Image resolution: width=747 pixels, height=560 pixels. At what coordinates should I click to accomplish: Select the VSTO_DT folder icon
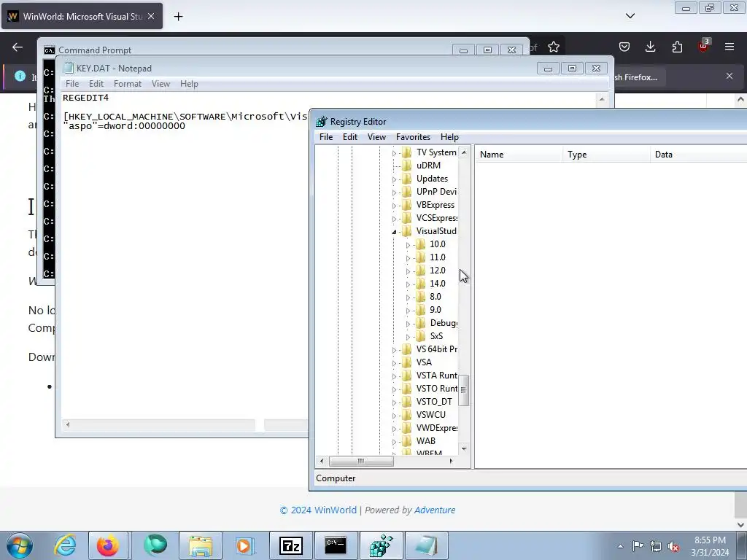click(x=406, y=402)
